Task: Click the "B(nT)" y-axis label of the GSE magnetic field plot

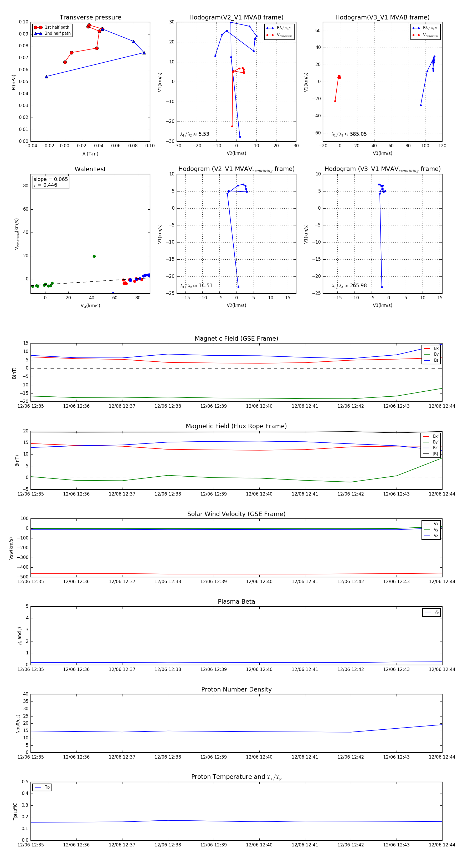Action: (x=14, y=373)
